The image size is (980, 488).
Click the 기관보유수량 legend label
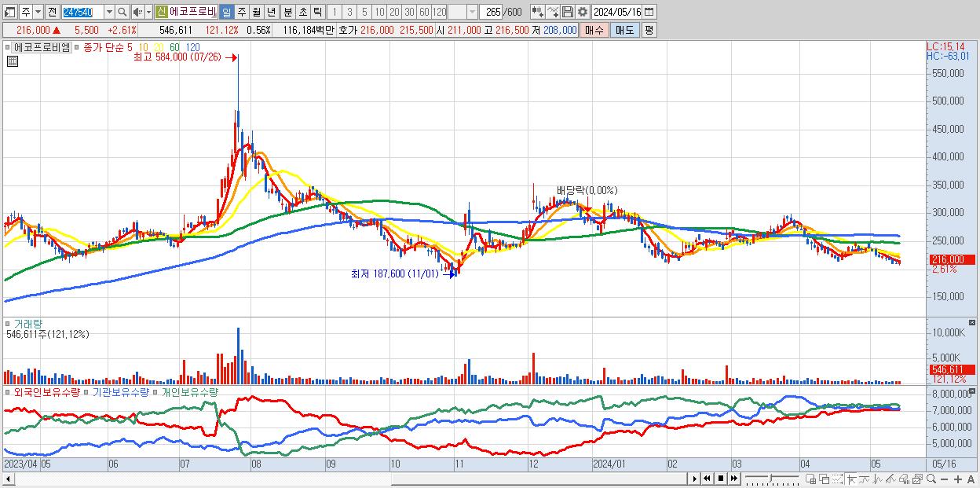click(121, 391)
